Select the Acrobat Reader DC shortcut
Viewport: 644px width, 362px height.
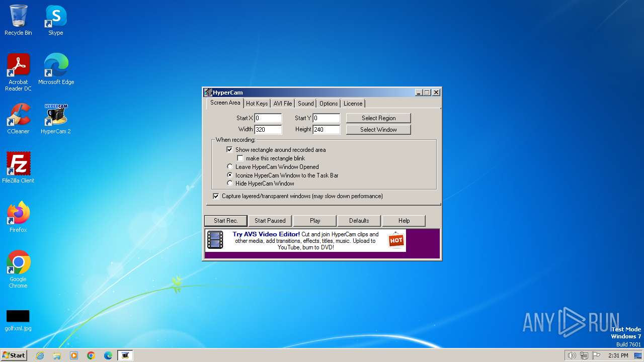coord(18,72)
